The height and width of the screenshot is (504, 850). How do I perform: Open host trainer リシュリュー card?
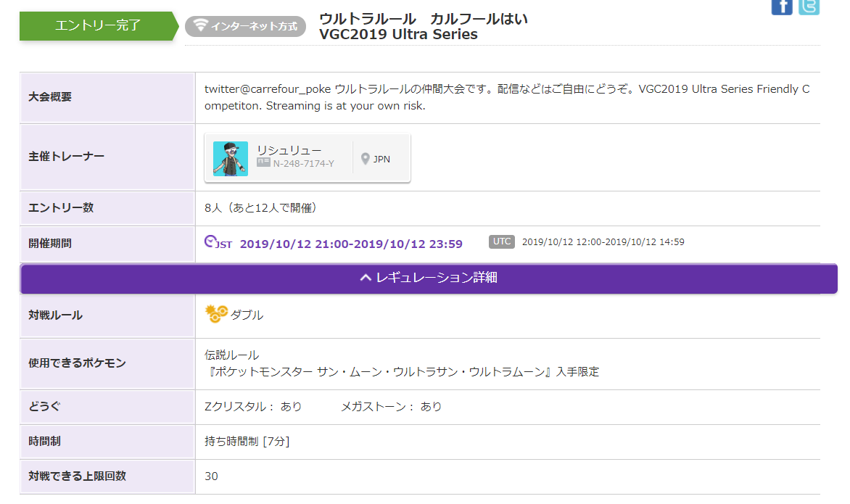tap(308, 158)
